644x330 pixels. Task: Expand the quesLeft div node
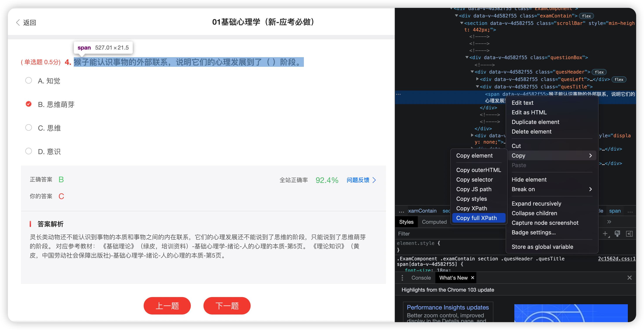click(477, 79)
